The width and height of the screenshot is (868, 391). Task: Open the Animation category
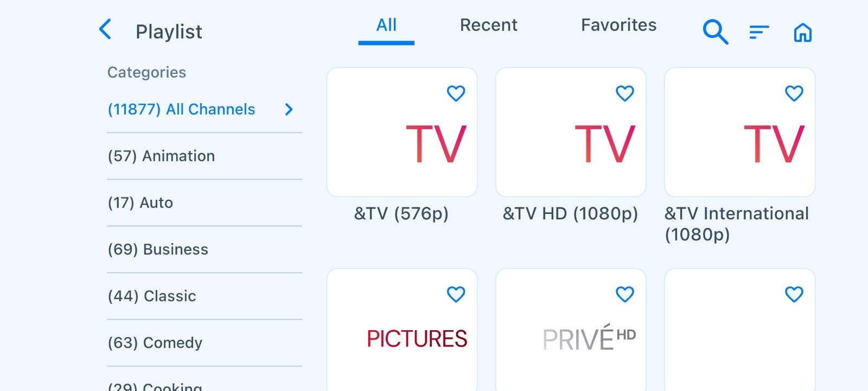pyautogui.click(x=162, y=156)
